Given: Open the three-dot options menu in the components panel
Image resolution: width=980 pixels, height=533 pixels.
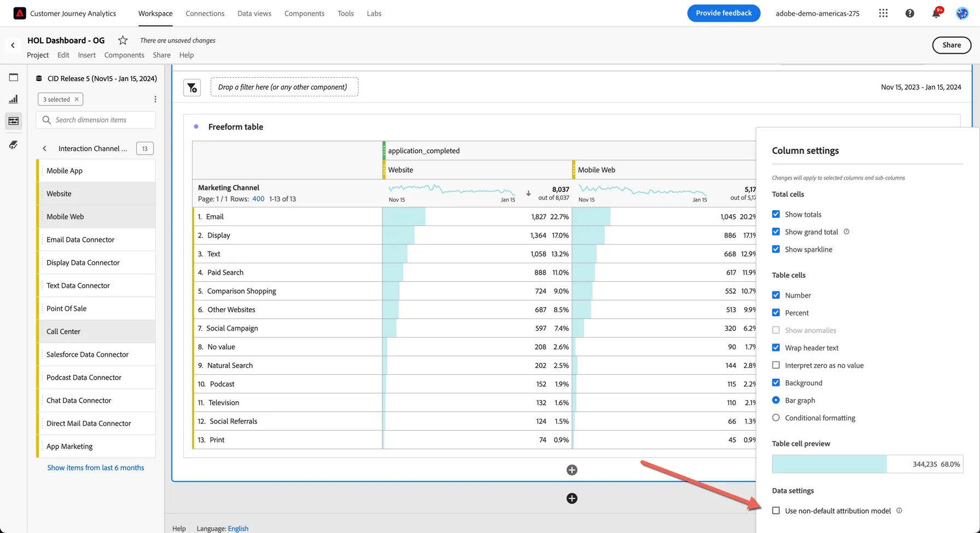Looking at the screenshot, I should click(x=155, y=99).
